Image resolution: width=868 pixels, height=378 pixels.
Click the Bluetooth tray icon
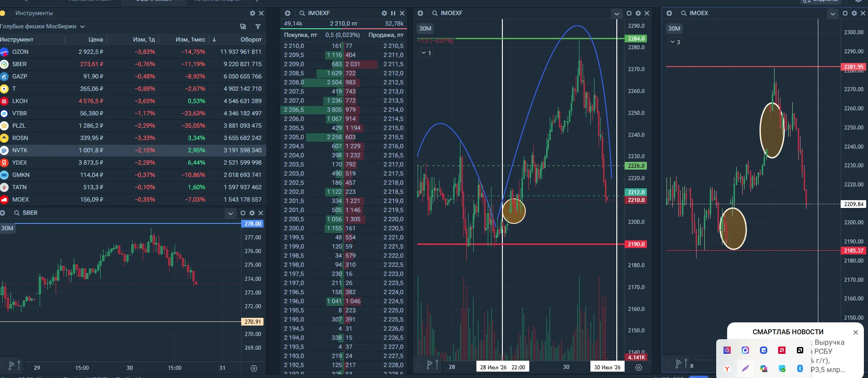(x=800, y=368)
